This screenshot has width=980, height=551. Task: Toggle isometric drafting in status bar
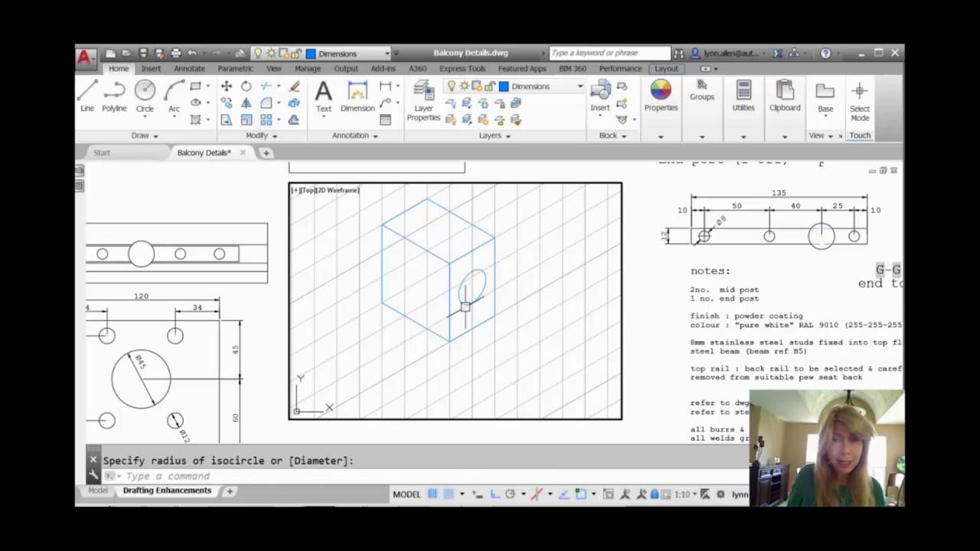point(537,494)
